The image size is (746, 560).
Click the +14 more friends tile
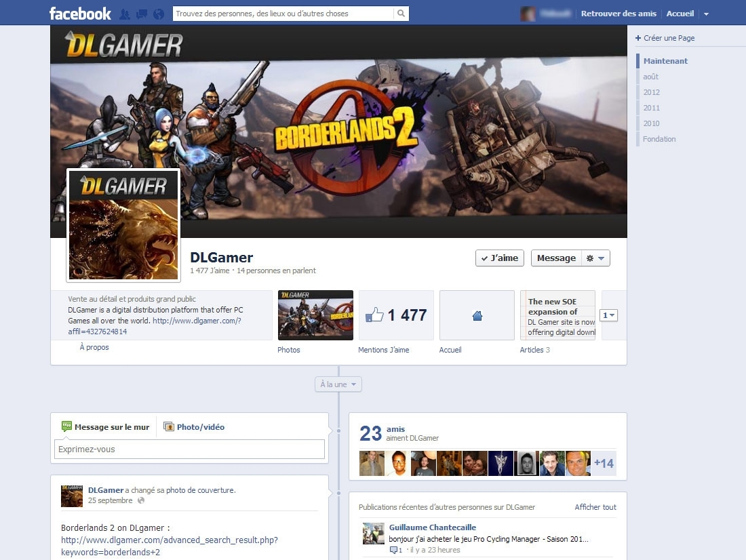coord(604,464)
